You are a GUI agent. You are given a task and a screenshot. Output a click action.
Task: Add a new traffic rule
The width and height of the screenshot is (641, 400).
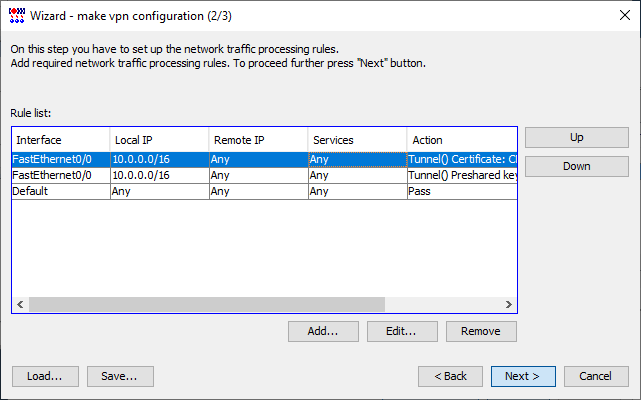(323, 331)
